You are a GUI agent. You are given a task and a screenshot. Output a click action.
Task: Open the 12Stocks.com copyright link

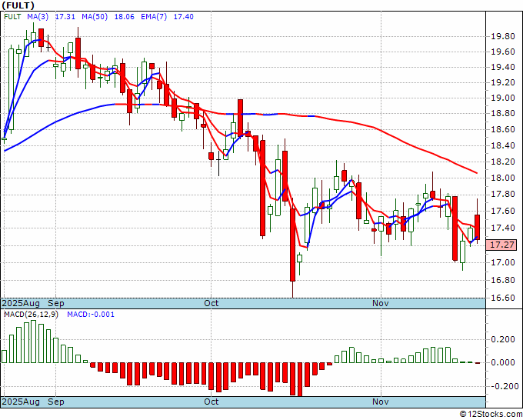pyautogui.click(x=491, y=414)
